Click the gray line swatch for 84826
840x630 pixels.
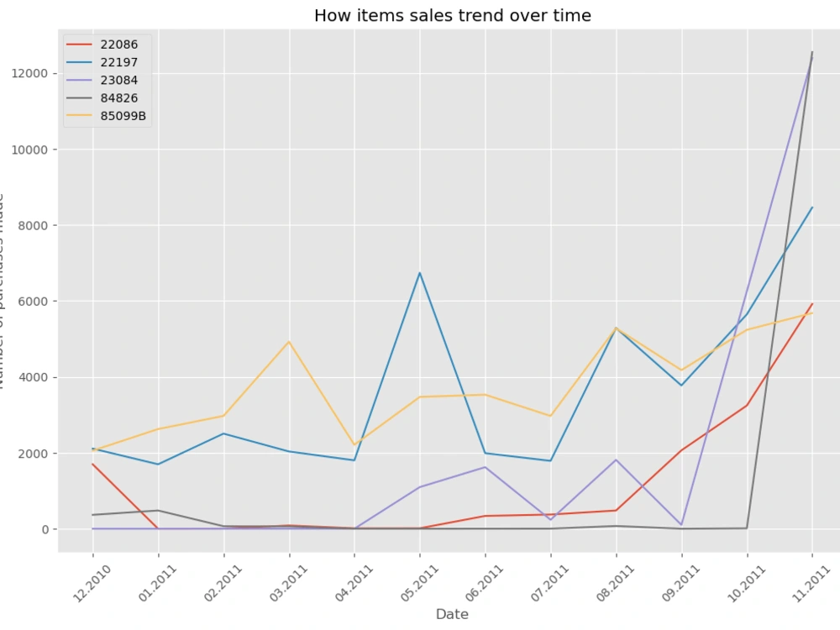click(79, 98)
